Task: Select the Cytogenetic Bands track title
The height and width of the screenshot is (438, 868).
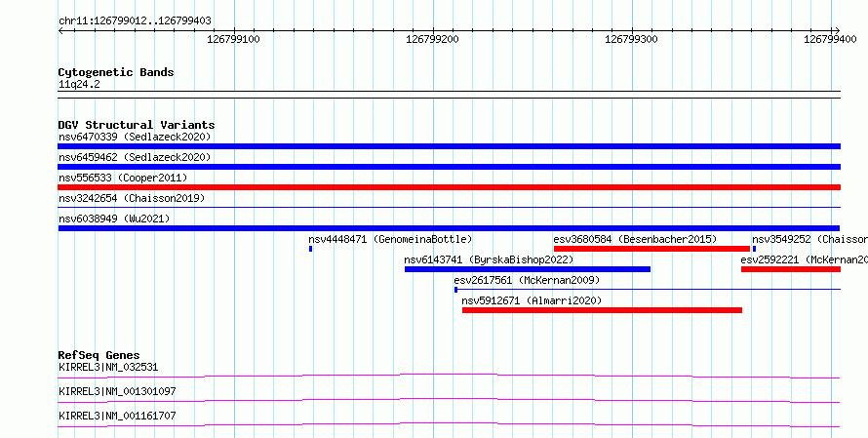Action: pyautogui.click(x=116, y=72)
